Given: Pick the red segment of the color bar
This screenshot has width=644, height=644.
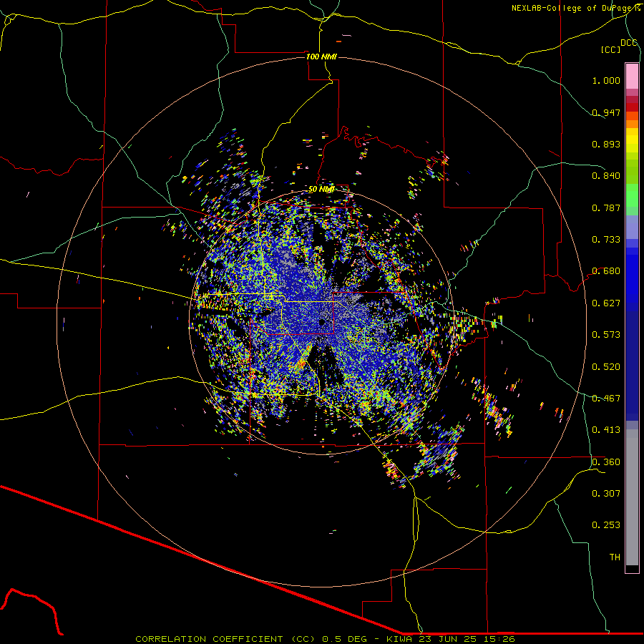Looking at the screenshot, I should [x=632, y=107].
